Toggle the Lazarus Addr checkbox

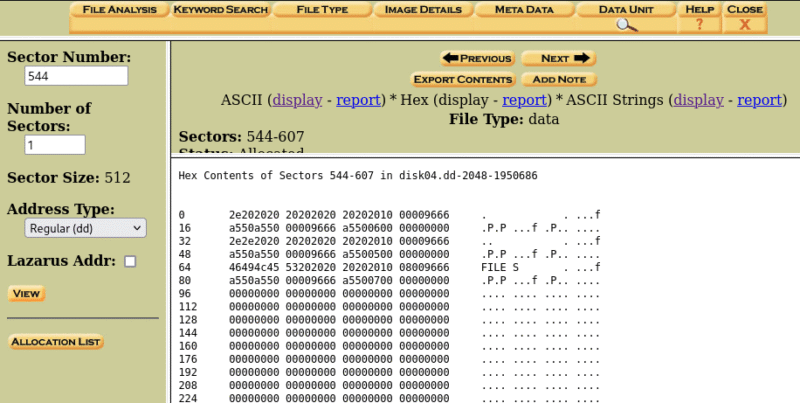pyautogui.click(x=130, y=262)
